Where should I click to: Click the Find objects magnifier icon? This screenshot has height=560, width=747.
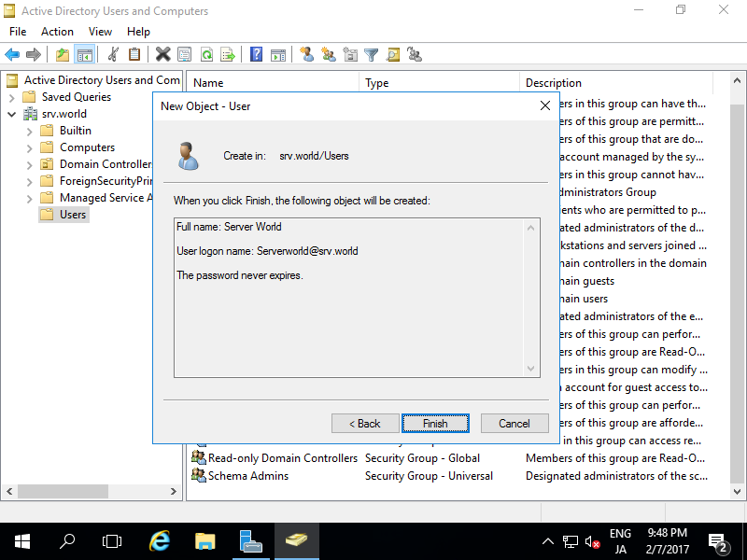(x=393, y=54)
